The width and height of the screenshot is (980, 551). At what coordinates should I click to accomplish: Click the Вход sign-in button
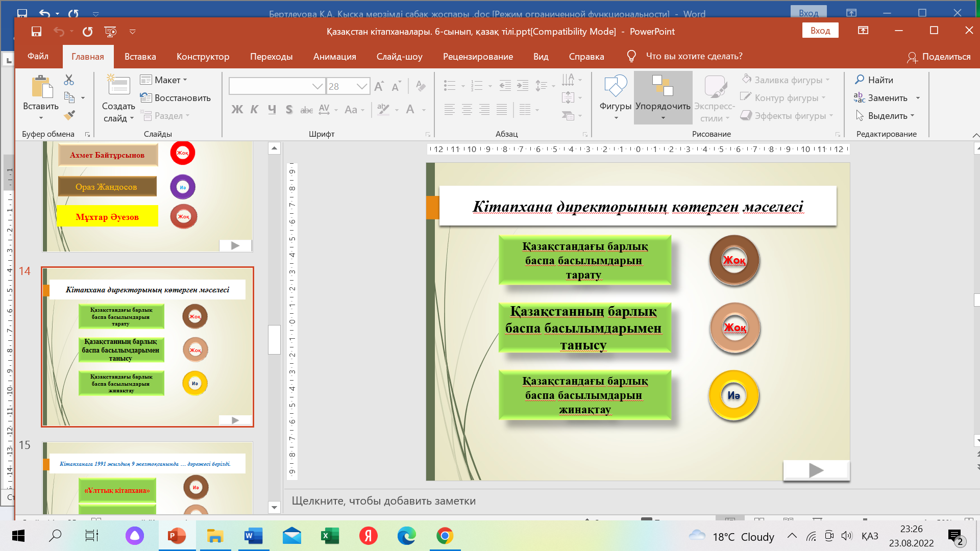pyautogui.click(x=820, y=31)
